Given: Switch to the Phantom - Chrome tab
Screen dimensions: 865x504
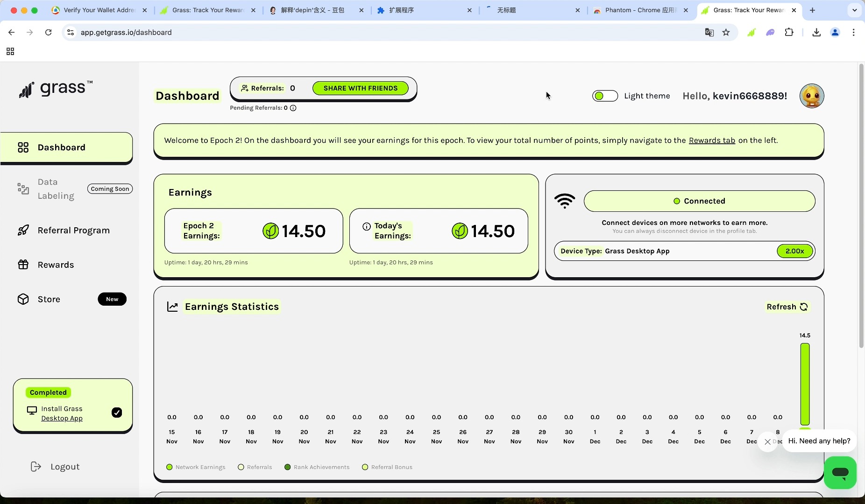Looking at the screenshot, I should pos(641,10).
